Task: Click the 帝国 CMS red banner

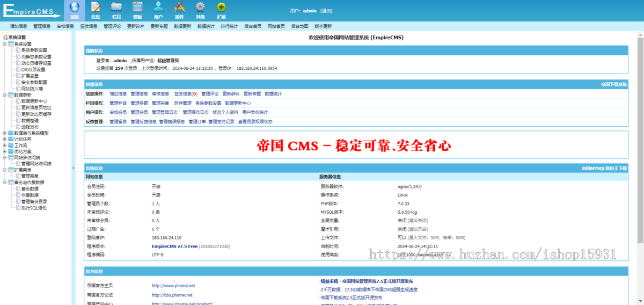Action: tap(354, 145)
